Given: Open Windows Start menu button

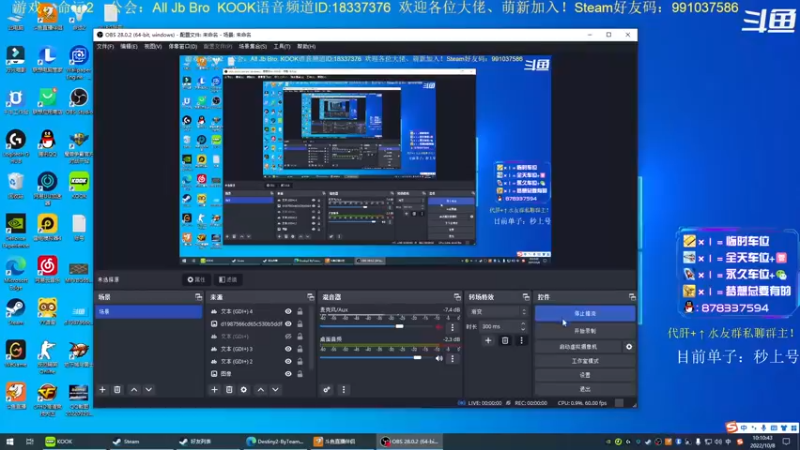Looking at the screenshot, I should pos(9,442).
